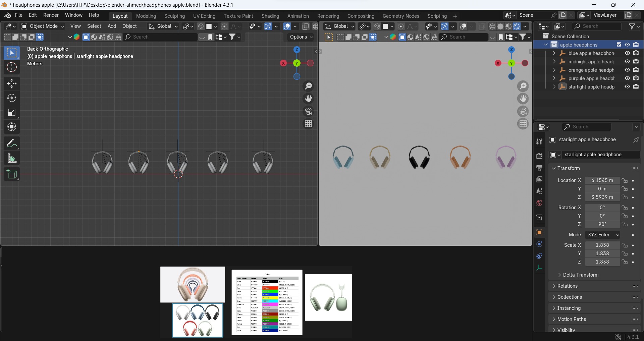This screenshot has width=644, height=341.
Task: Open the Physics properties tab
Action: pyautogui.click(x=539, y=244)
